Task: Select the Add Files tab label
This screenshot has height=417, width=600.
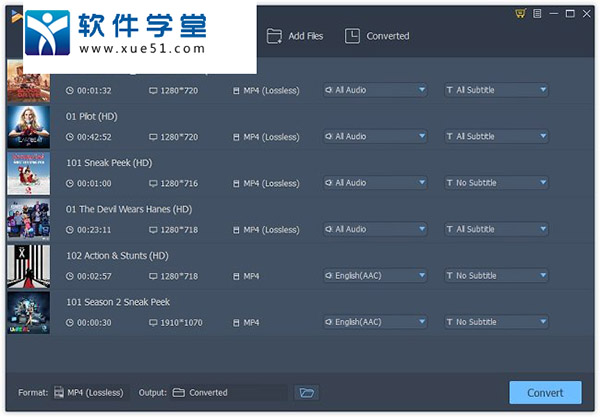Action: [x=306, y=36]
